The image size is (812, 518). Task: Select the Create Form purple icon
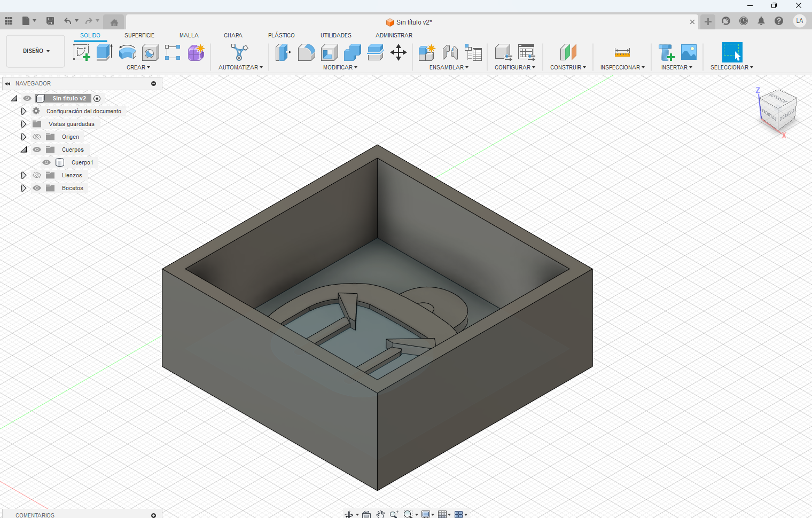click(x=196, y=52)
